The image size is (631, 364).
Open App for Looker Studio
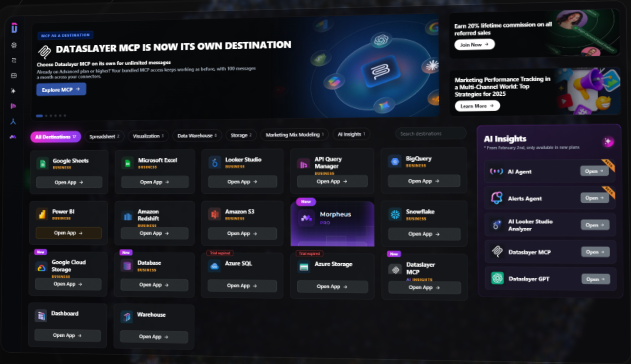[242, 182]
